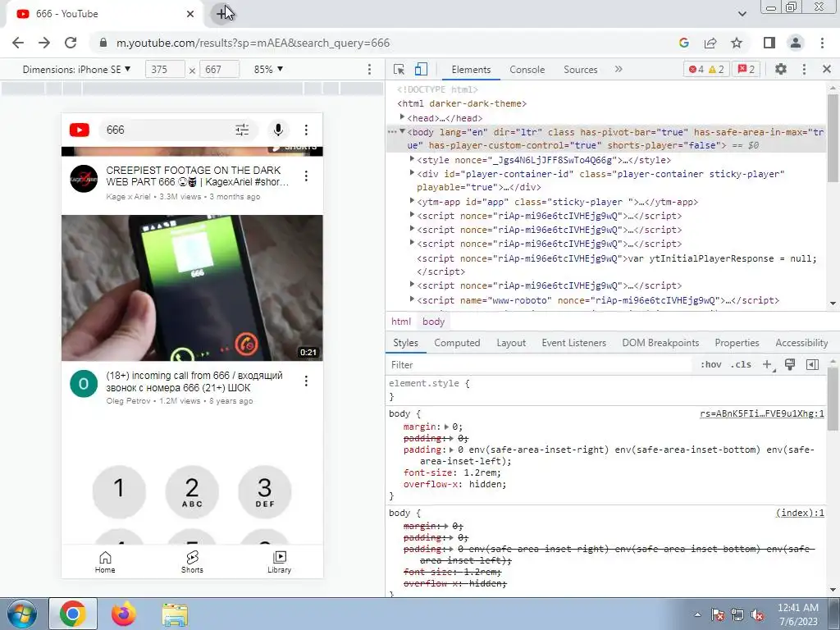Click the share page icon in address bar

pos(710,43)
